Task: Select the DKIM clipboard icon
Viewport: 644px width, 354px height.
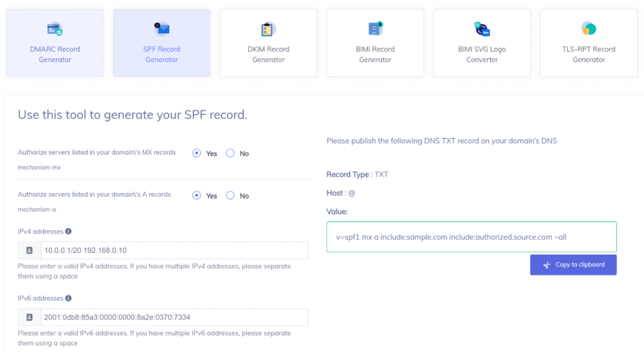Action: (x=268, y=28)
